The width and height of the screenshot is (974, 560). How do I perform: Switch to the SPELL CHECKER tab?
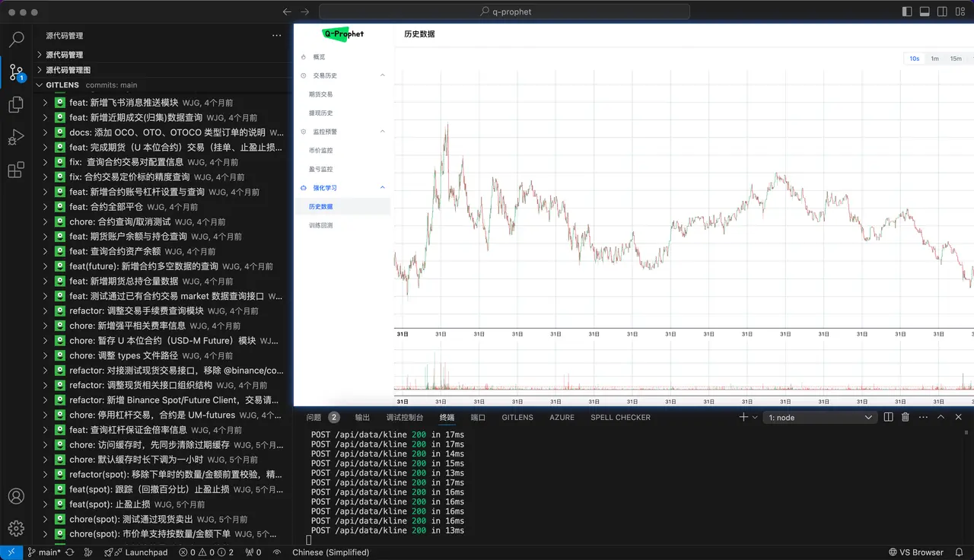pos(620,417)
